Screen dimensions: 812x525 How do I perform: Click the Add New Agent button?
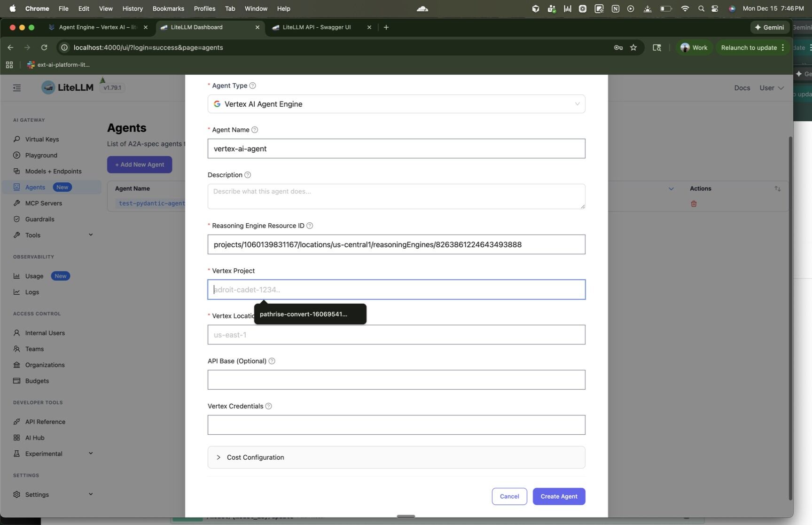click(x=140, y=165)
